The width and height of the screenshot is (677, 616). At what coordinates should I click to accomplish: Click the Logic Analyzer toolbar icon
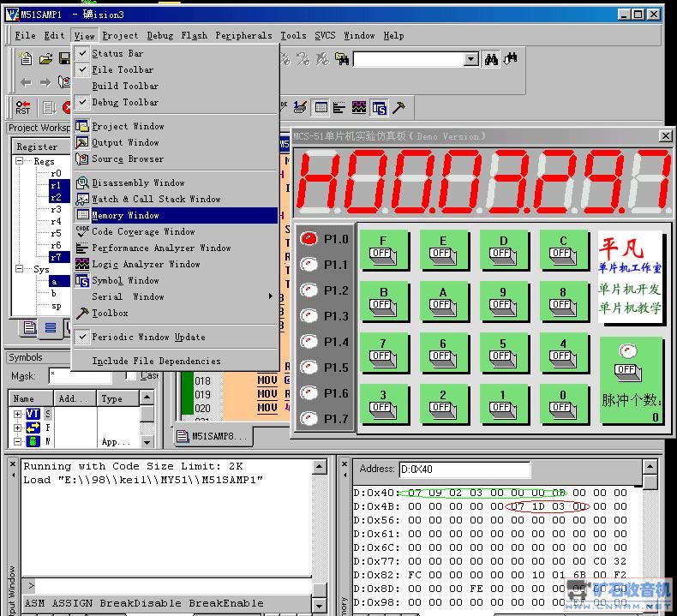tap(359, 107)
